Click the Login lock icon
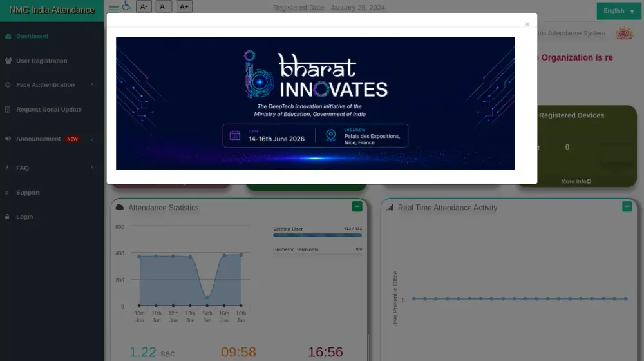 7,216
